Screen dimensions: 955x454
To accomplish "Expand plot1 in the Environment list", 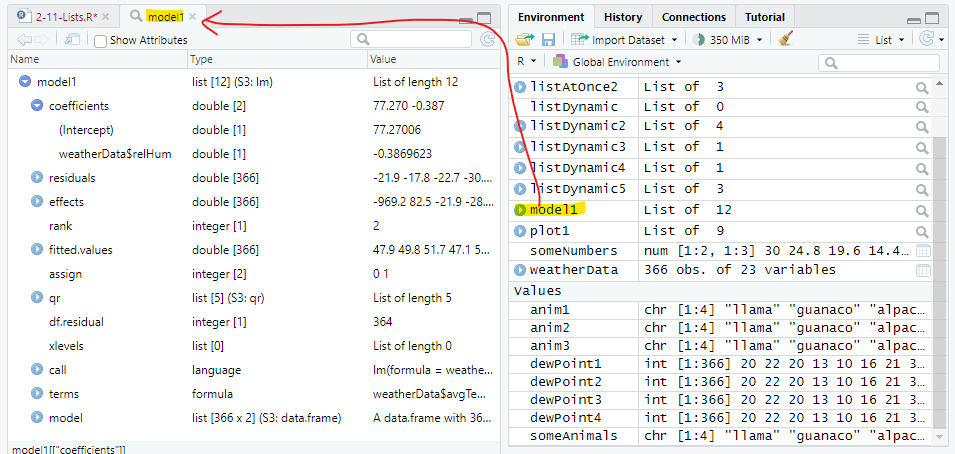I will pyautogui.click(x=520, y=232).
